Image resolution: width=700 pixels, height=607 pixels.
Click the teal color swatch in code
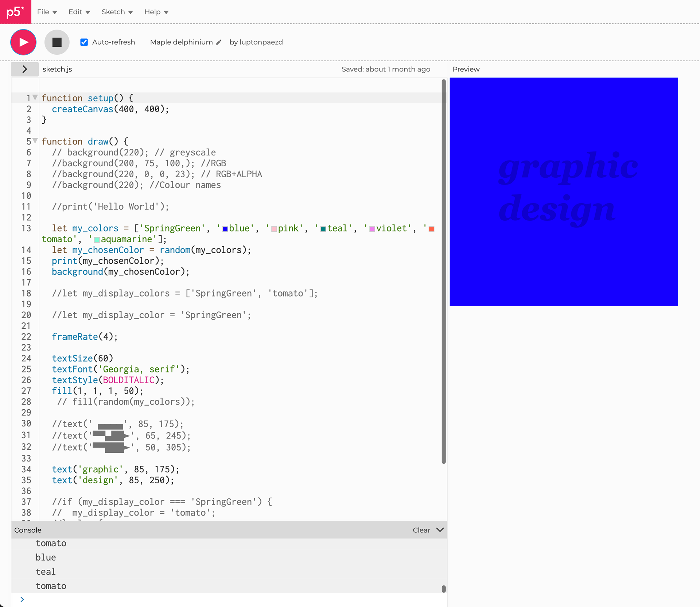coord(323,229)
